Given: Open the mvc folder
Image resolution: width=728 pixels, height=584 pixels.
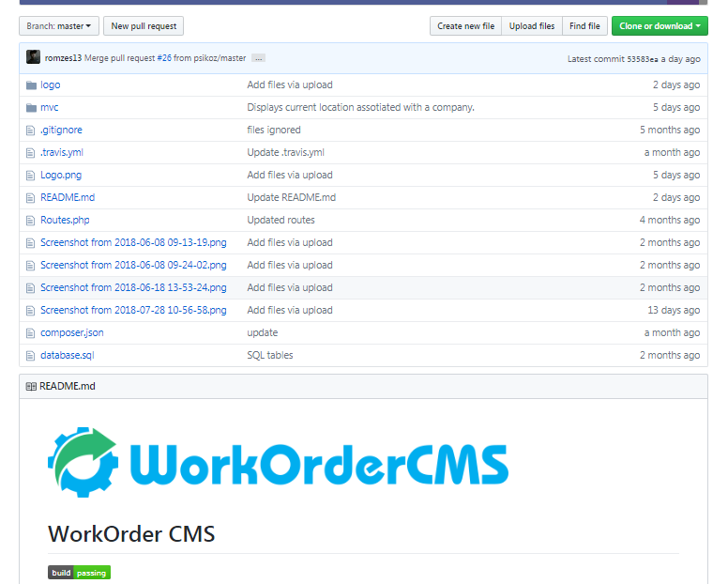Looking at the screenshot, I should [x=49, y=107].
